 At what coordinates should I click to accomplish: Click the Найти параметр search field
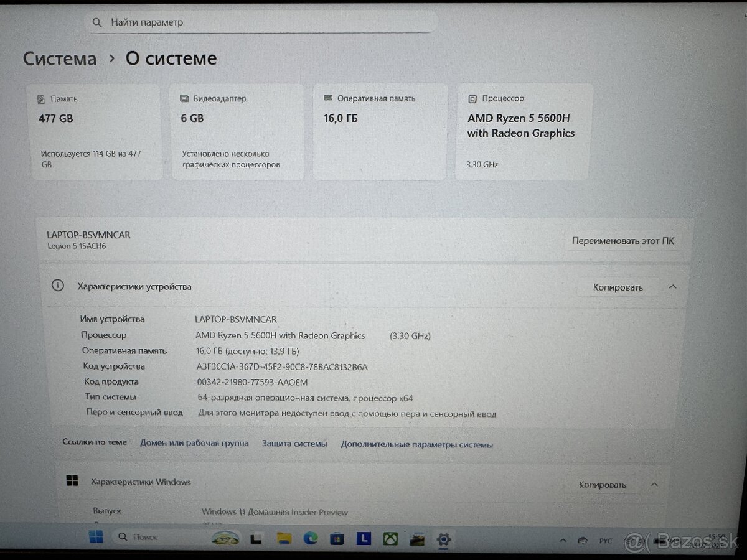261,22
